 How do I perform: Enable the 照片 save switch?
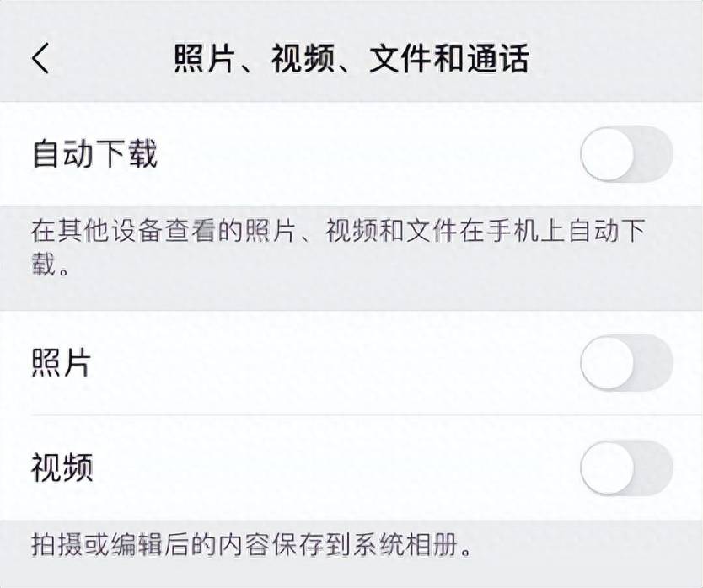[x=626, y=363]
